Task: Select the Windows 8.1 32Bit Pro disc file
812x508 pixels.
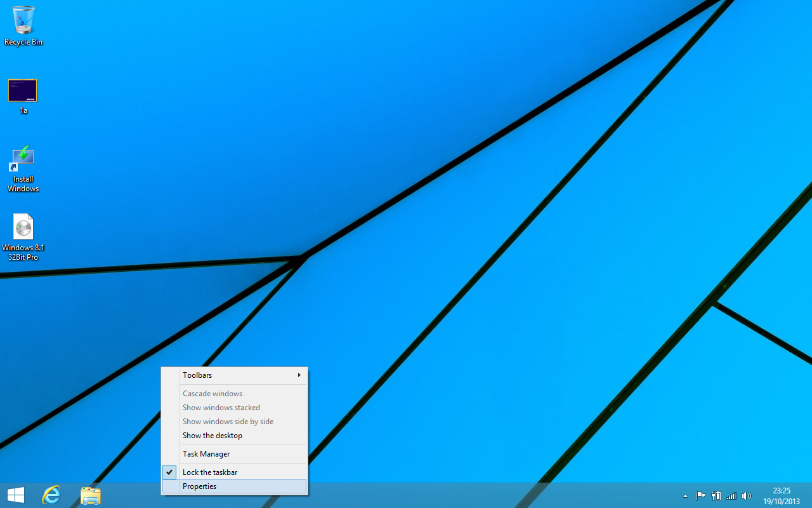Action: pyautogui.click(x=23, y=237)
